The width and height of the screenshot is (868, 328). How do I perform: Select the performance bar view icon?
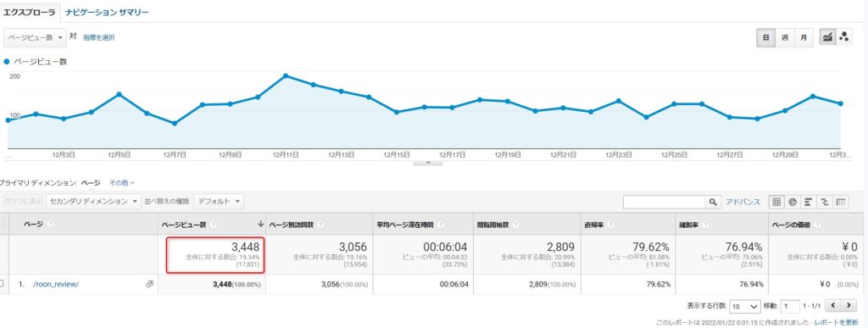tap(808, 202)
